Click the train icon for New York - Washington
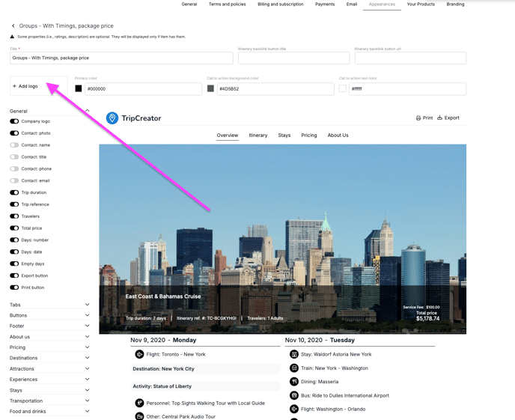 pyautogui.click(x=294, y=368)
